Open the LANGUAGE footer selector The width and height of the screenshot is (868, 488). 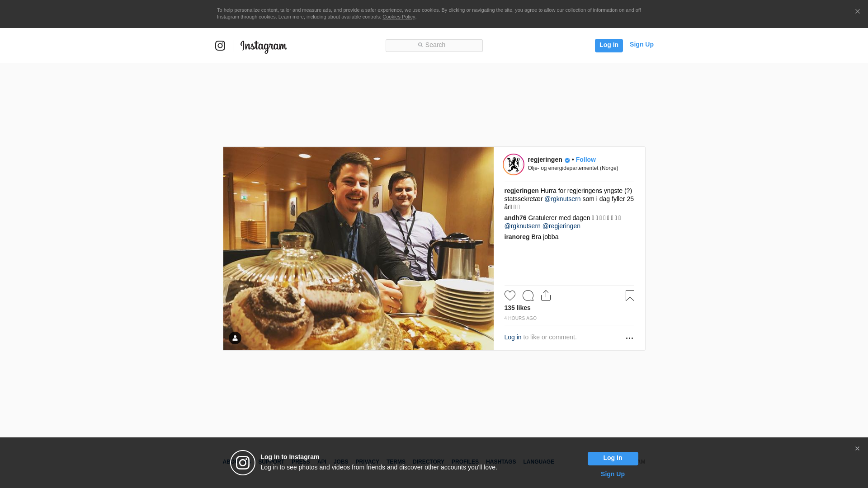coord(538,462)
